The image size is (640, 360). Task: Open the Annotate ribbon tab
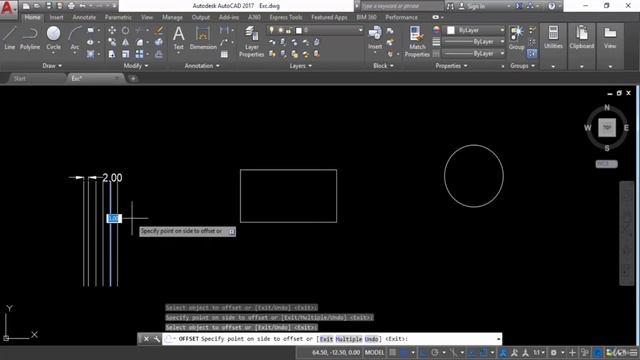84,17
